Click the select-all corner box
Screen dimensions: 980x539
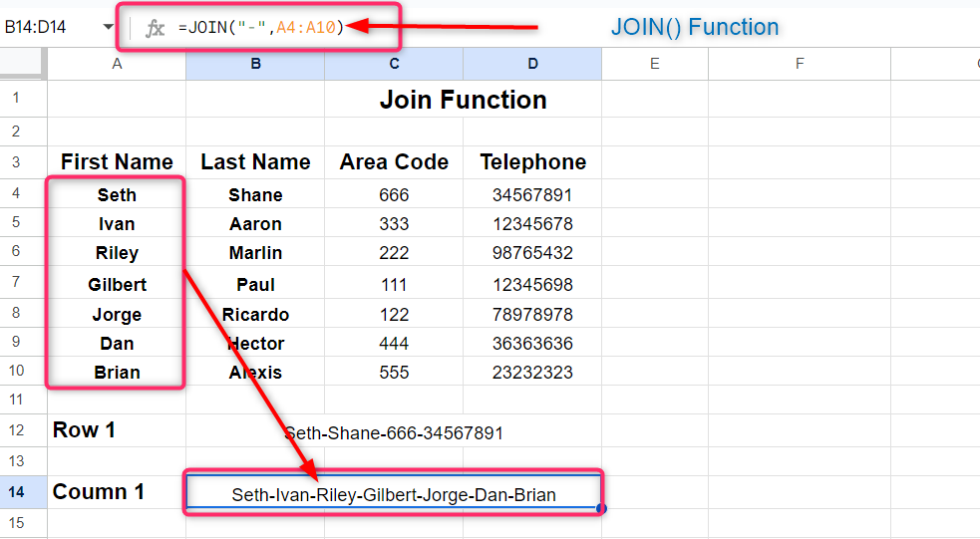(x=23, y=64)
